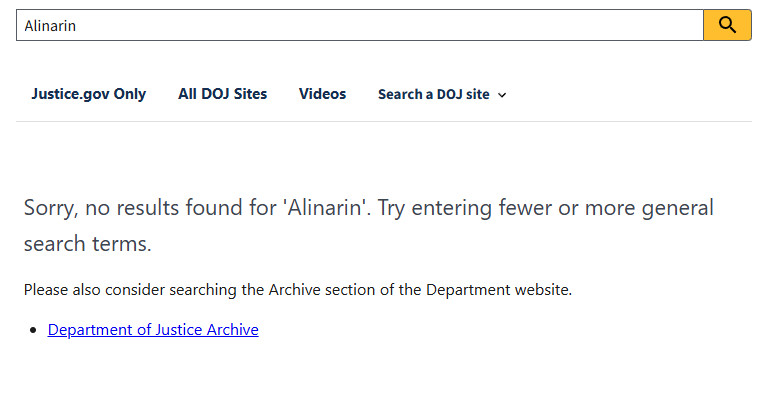
Task: Click the 'Please also consider searching' paragraph
Action: tap(298, 290)
